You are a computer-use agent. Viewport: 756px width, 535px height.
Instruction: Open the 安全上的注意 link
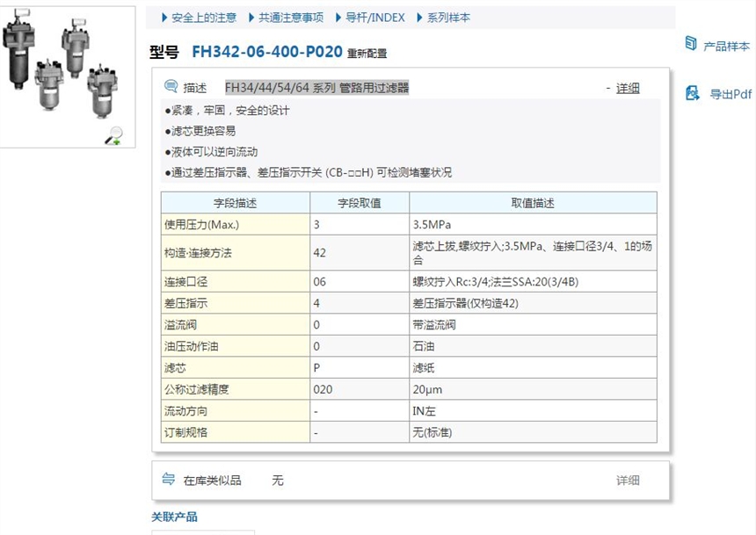click(203, 18)
